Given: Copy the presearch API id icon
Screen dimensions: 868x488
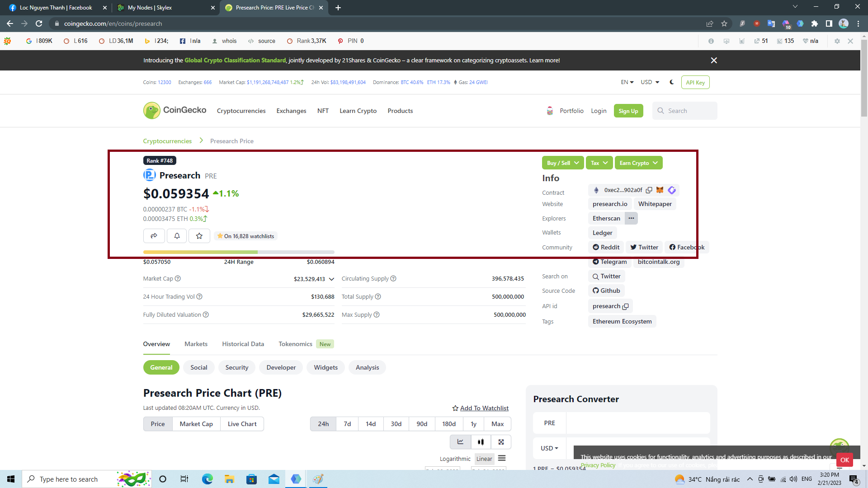Looking at the screenshot, I should pos(625,306).
